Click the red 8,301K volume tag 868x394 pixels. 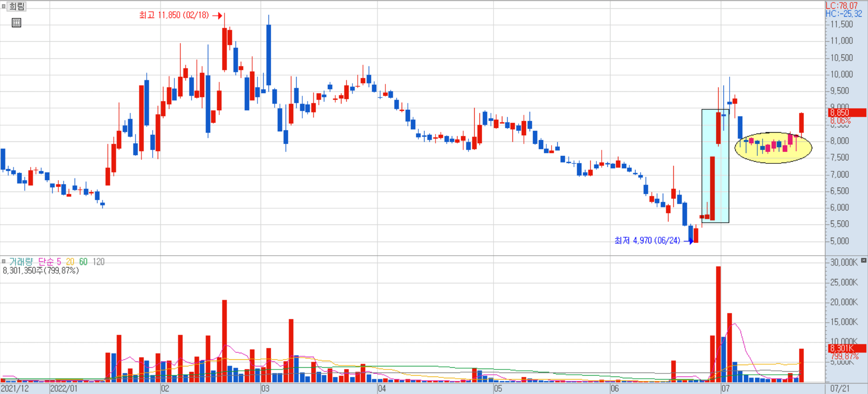[x=847, y=348]
